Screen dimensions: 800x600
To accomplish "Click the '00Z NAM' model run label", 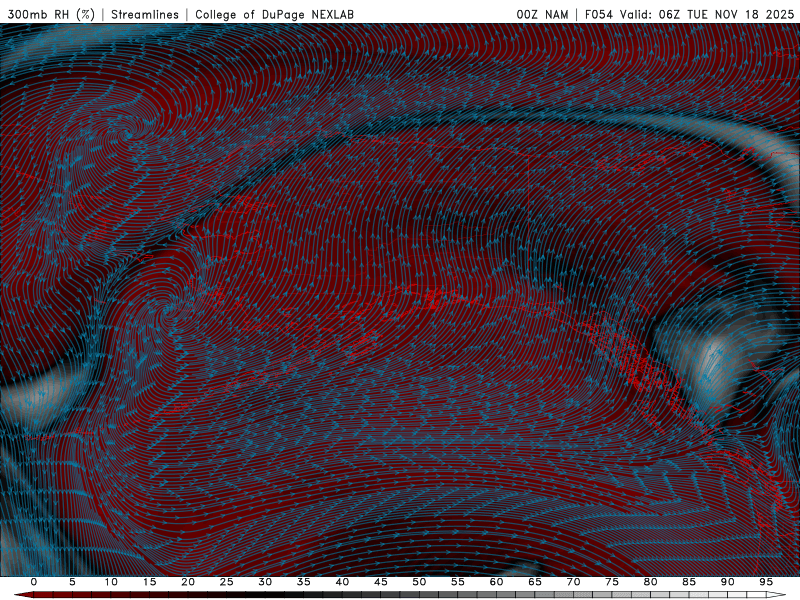I will 542,15.
